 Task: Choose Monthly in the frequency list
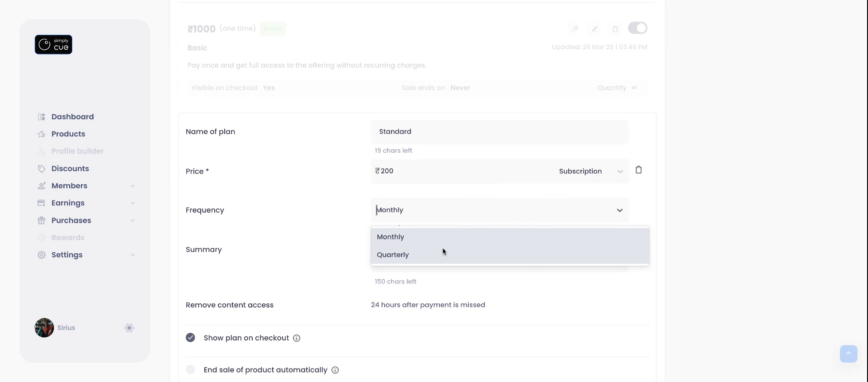pyautogui.click(x=391, y=237)
